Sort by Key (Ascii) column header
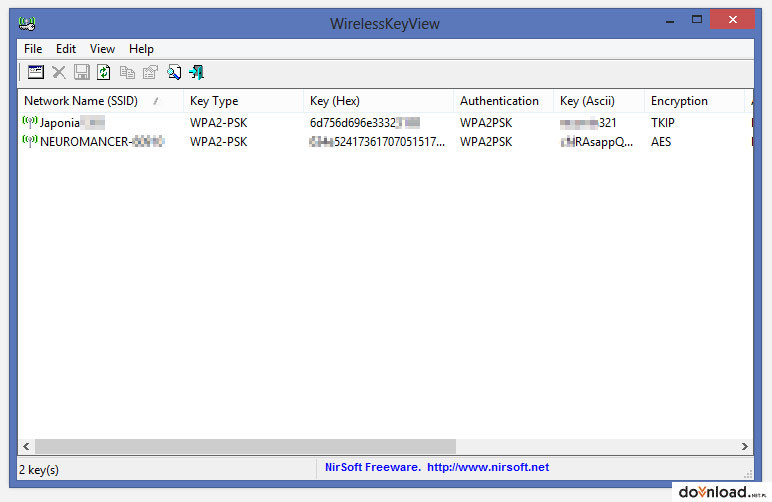Viewport: 772px width, 502px height. (599, 101)
